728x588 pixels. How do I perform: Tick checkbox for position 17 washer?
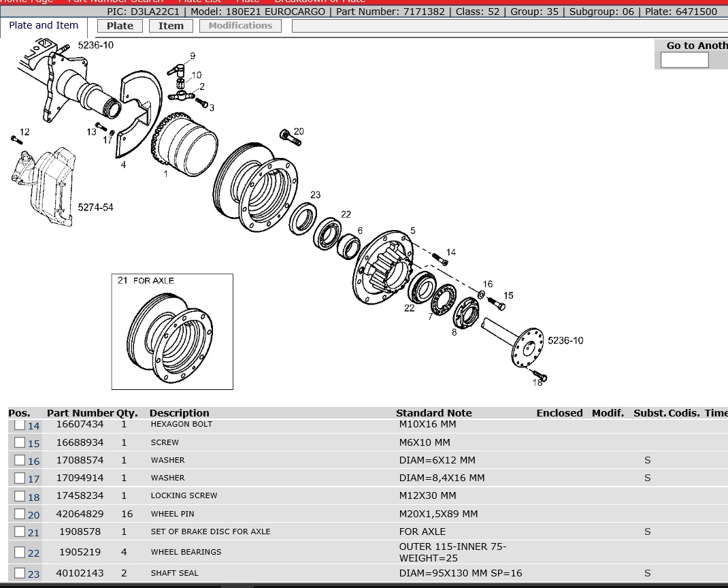click(x=20, y=478)
